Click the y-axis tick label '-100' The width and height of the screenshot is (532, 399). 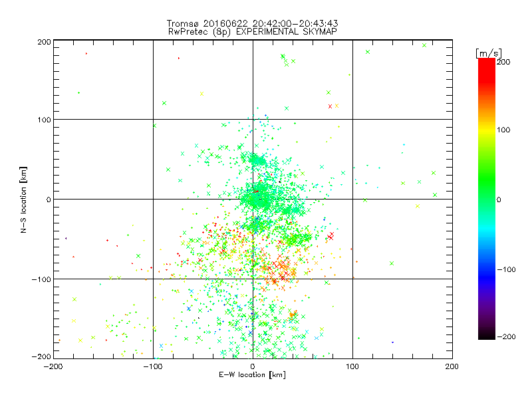[x=41, y=279]
